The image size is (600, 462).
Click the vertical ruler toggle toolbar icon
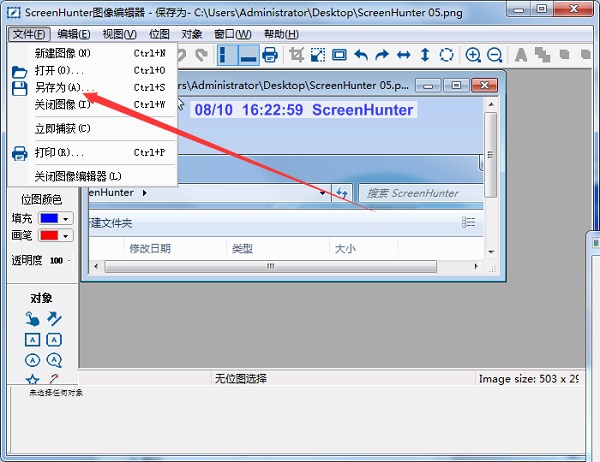pyautogui.click(x=227, y=55)
